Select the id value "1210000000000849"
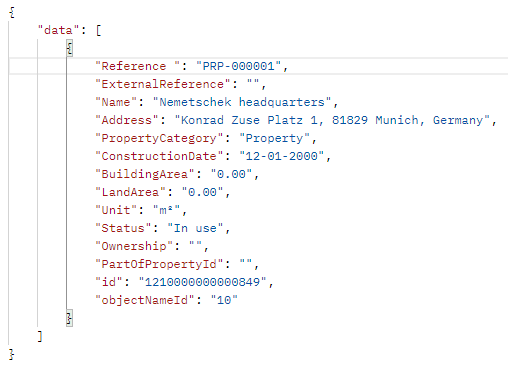Image resolution: width=508 pixels, height=389 pixels. coord(202,282)
